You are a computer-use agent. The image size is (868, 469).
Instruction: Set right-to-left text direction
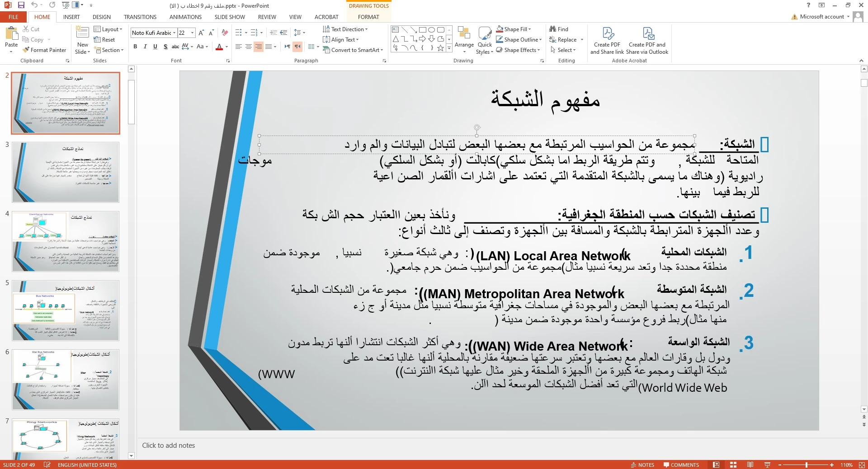pos(297,47)
